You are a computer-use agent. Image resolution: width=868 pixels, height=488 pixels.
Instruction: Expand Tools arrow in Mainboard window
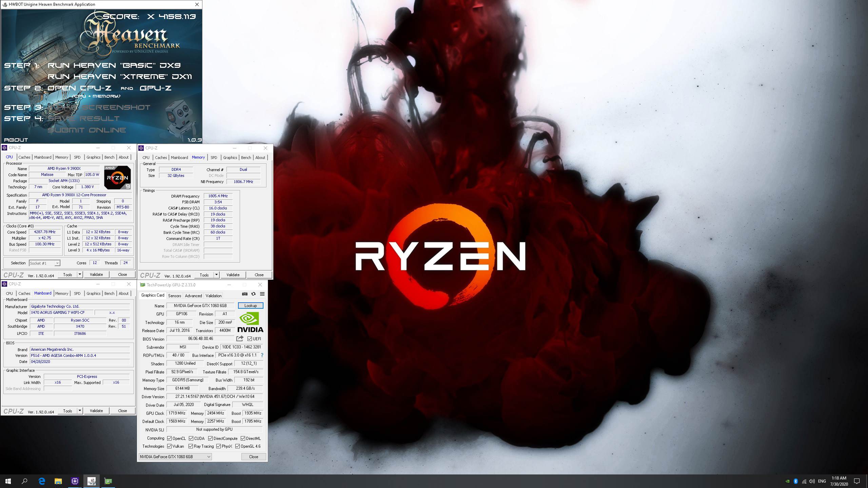(x=80, y=411)
